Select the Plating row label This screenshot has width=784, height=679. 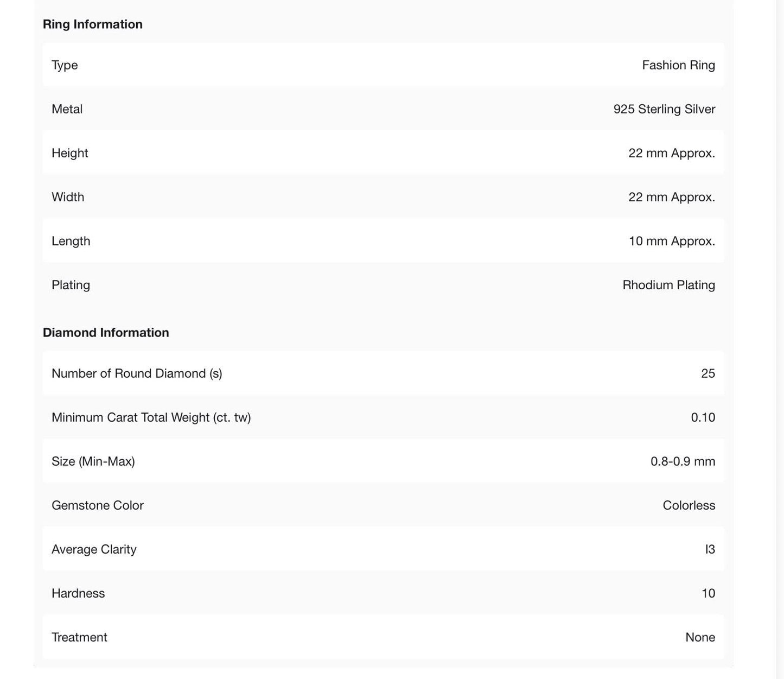click(71, 285)
